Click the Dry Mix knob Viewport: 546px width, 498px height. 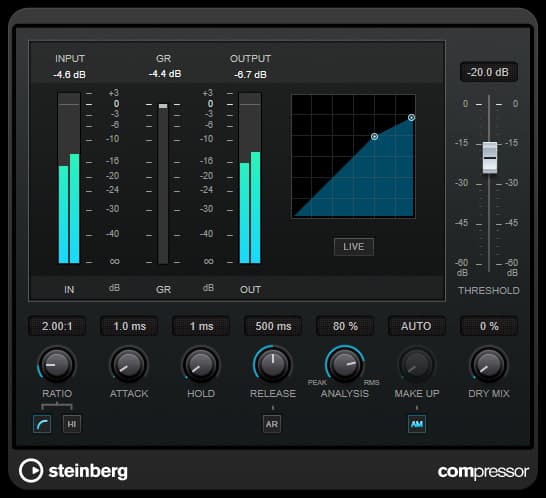pos(489,365)
